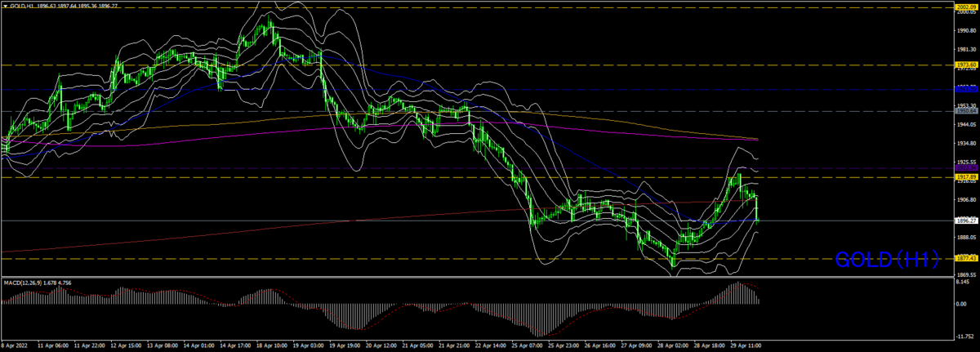
Task: Click the blue GOLD(H1) chart label
Action: [885, 261]
